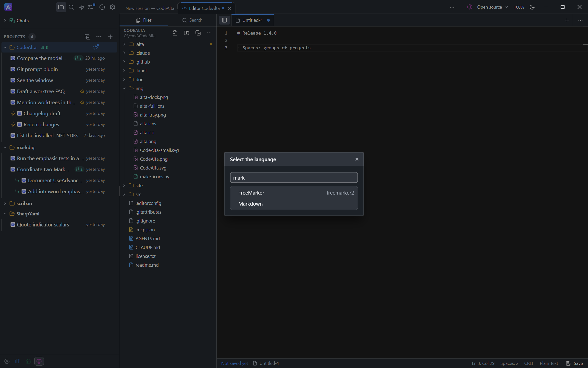The image size is (588, 368).
Task: Select the briefcase space icon at bottom left
Action: tap(18, 361)
